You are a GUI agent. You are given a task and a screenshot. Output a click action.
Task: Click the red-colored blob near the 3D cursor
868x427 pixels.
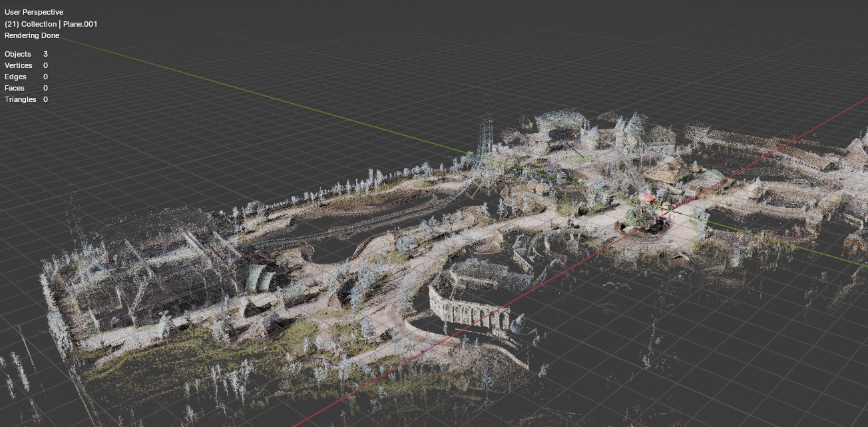pos(647,199)
